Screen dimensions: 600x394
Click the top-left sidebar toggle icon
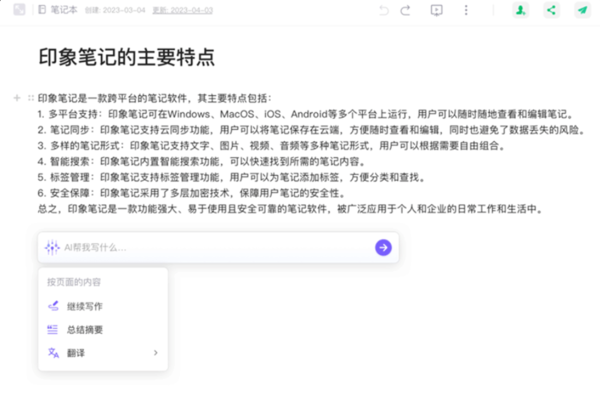point(19,10)
